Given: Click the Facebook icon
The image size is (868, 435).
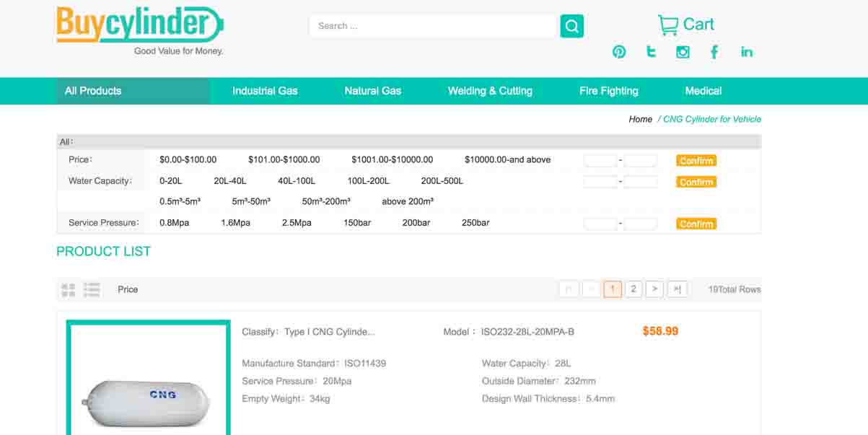Looking at the screenshot, I should coord(714,52).
